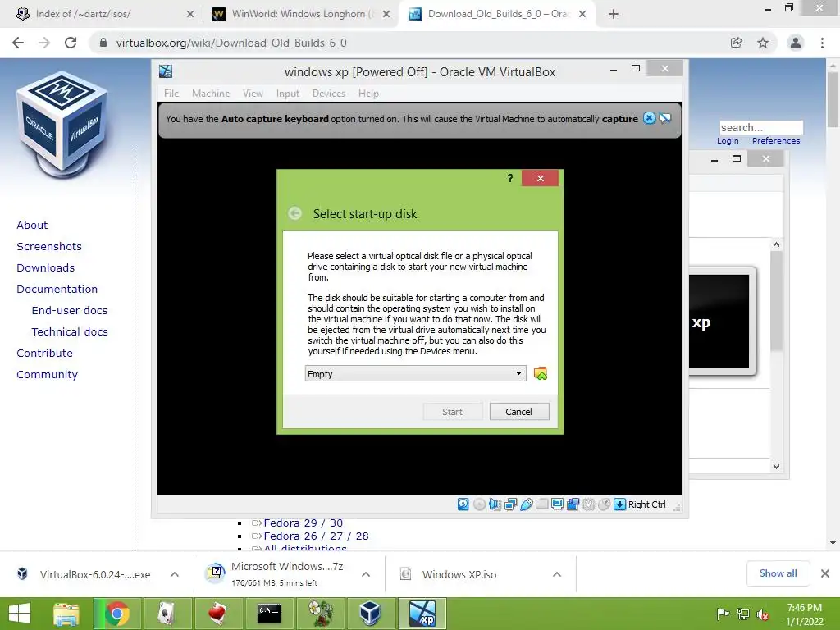This screenshot has width=840, height=630.
Task: Click the USB devices status icon
Action: (x=526, y=504)
